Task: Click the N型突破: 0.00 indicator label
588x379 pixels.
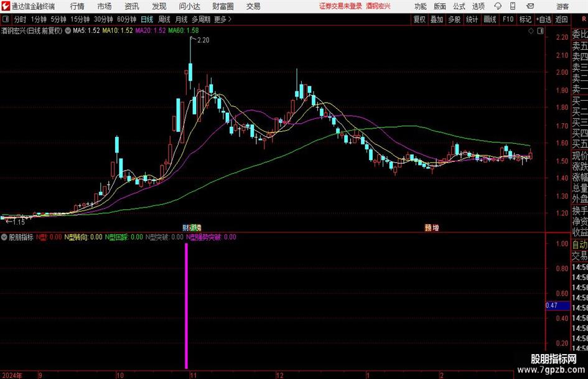Action: (164, 237)
